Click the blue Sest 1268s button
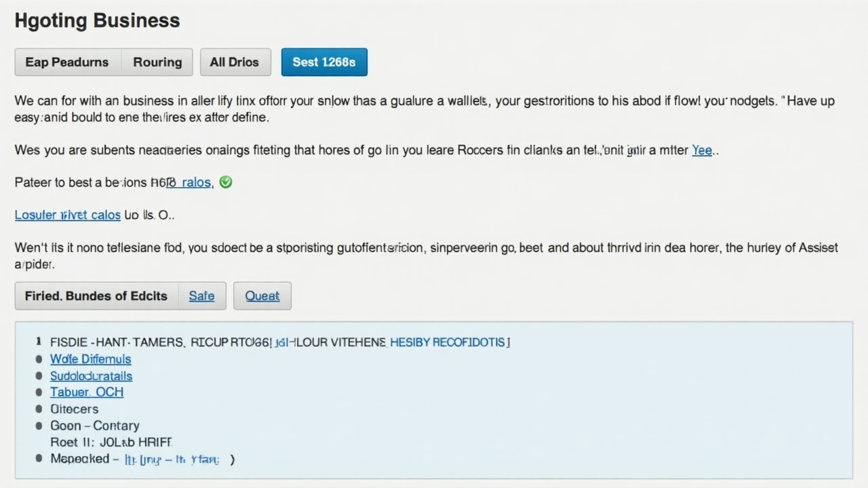 [x=324, y=62]
